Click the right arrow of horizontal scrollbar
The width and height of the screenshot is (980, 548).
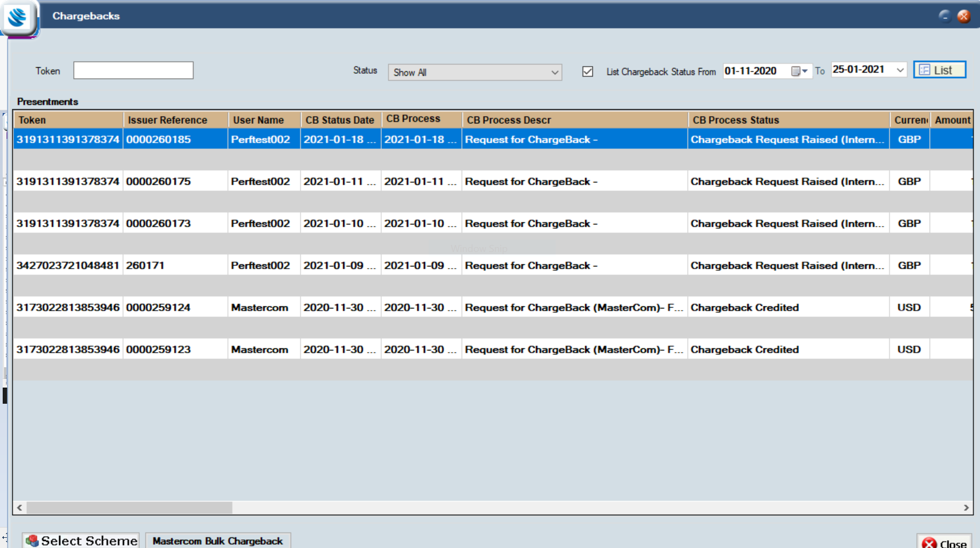coord(966,508)
